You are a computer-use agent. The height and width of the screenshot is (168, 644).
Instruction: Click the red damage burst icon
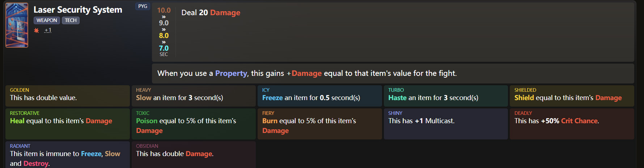(x=37, y=30)
